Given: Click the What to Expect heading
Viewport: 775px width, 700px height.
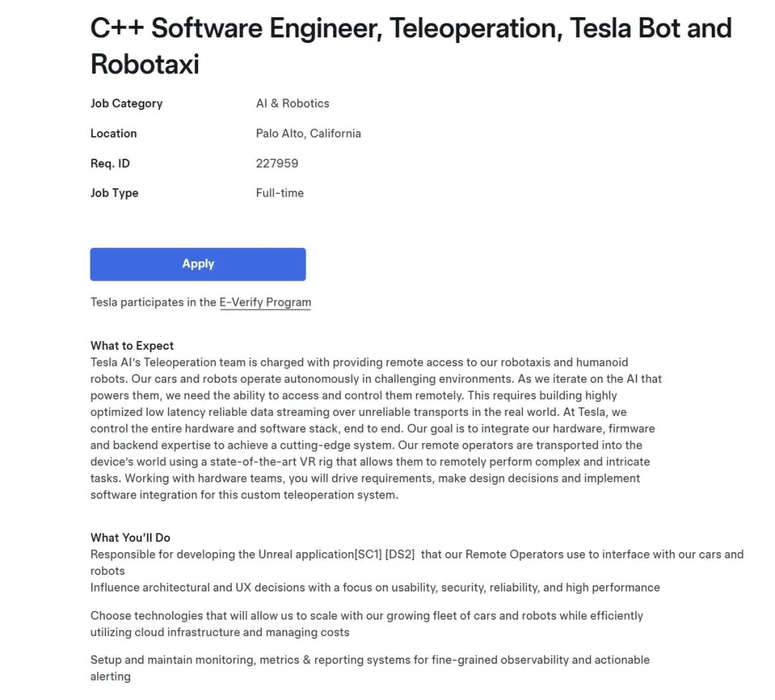Looking at the screenshot, I should [x=132, y=345].
